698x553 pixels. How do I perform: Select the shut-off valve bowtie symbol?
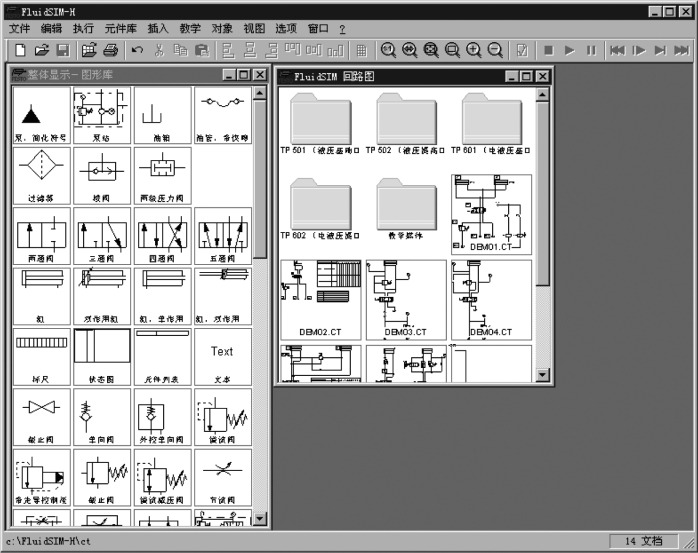tap(41, 417)
